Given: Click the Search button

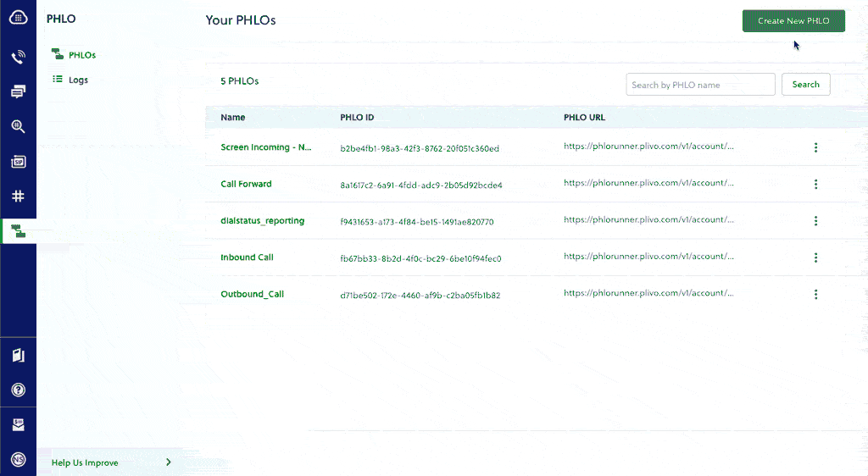Looking at the screenshot, I should [x=805, y=84].
